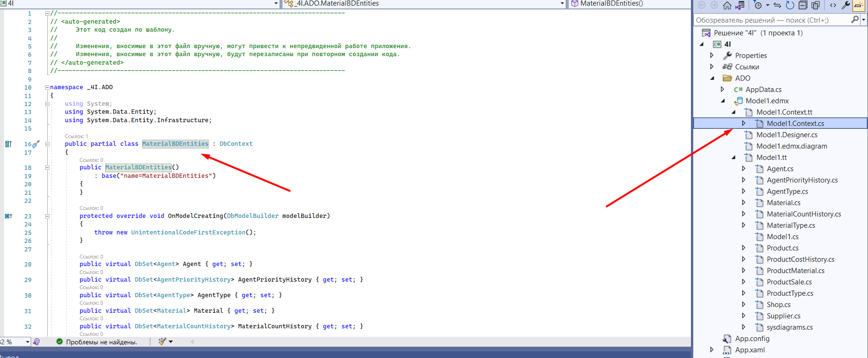Collapse the Model1.edmx node
Screen dimensions: 868x358
(723, 101)
